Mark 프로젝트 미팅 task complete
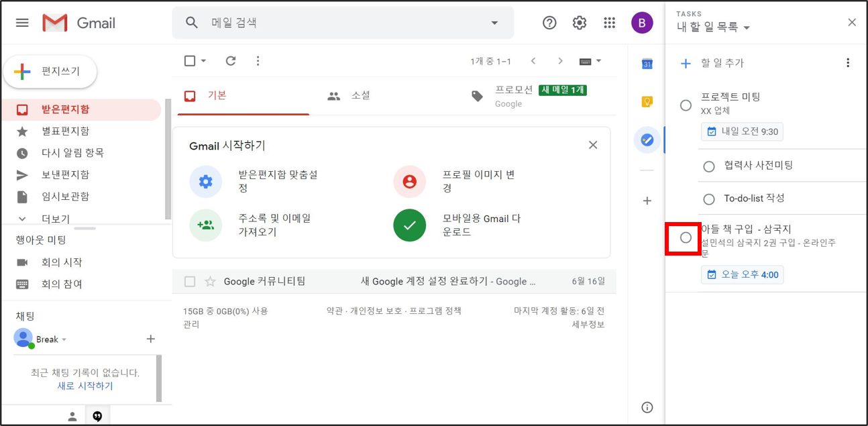The width and height of the screenshot is (868, 426). (686, 105)
